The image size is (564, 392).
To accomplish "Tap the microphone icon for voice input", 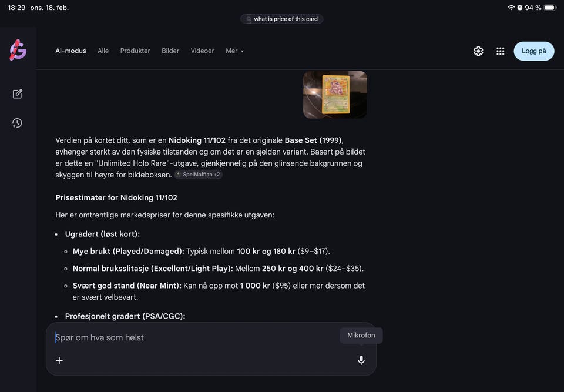I will coord(361,360).
